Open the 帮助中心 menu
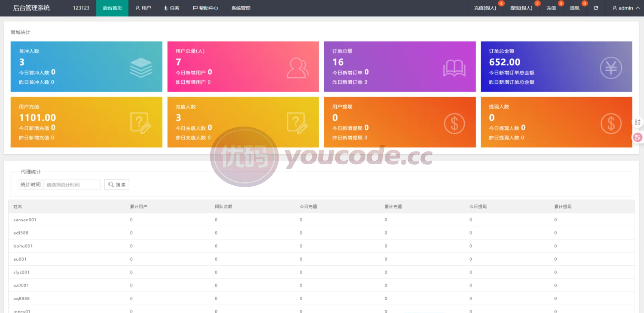 coord(205,8)
